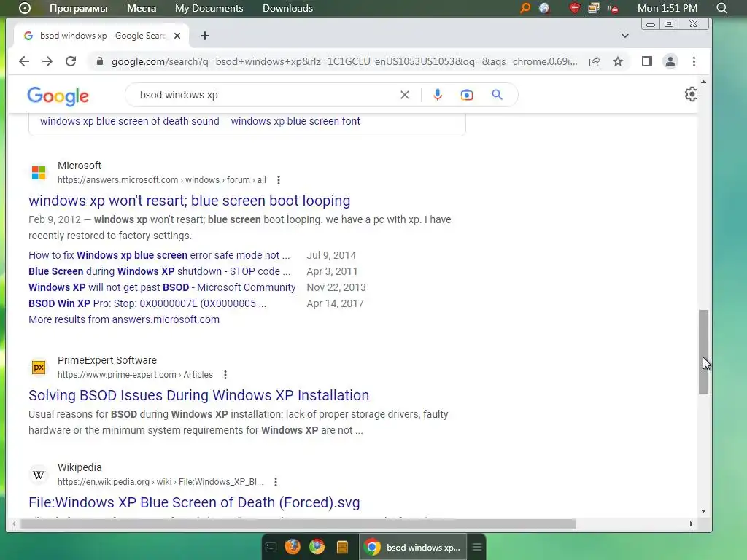The width and height of the screenshot is (747, 560).
Task: Open the Программы menu
Action: pyautogui.click(x=79, y=8)
